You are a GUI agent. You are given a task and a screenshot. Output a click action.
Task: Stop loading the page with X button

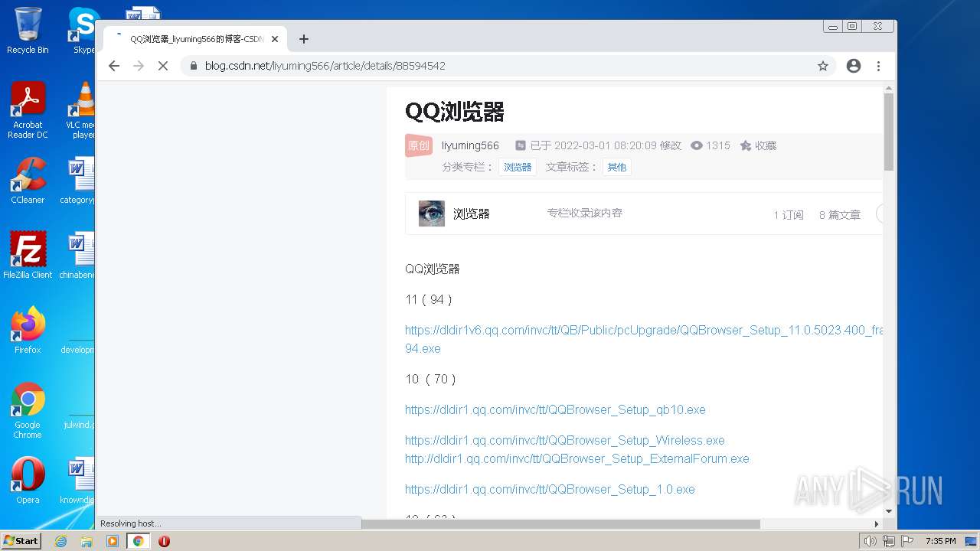click(x=162, y=66)
